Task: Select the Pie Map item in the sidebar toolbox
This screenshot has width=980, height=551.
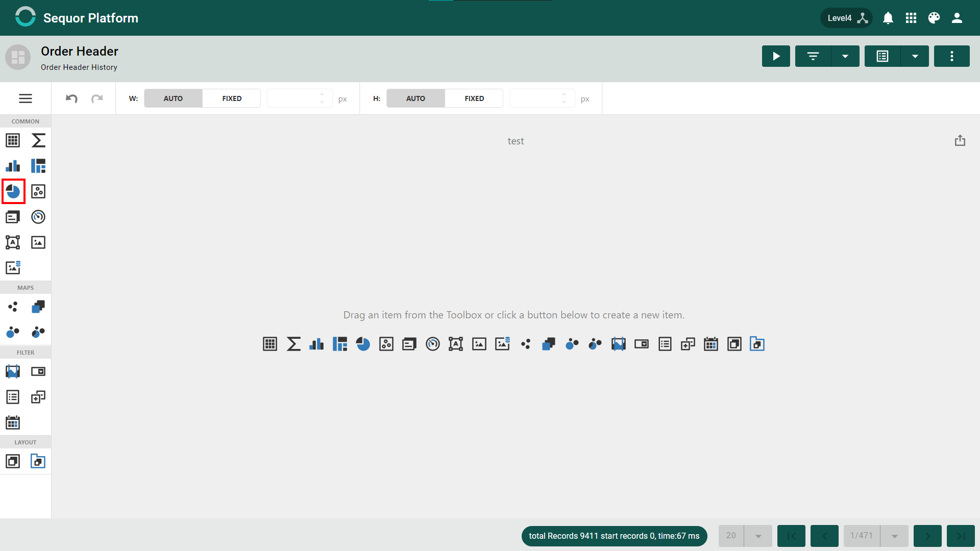Action: click(38, 332)
